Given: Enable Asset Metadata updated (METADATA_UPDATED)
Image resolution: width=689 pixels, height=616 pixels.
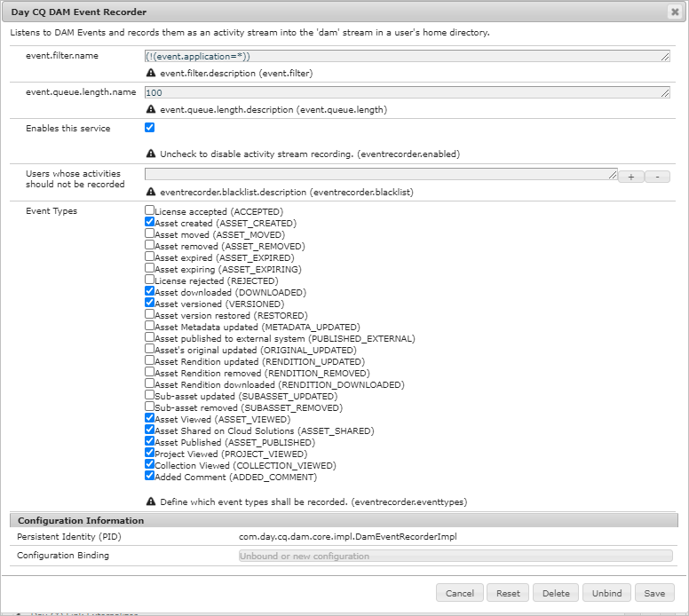Looking at the screenshot, I should click(x=149, y=326).
